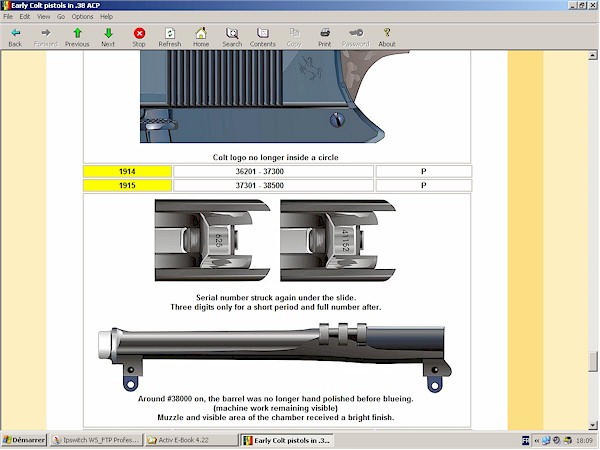Screen dimensions: 600x450
Task: Click the 1915 yellow year cell
Action: tap(127, 186)
